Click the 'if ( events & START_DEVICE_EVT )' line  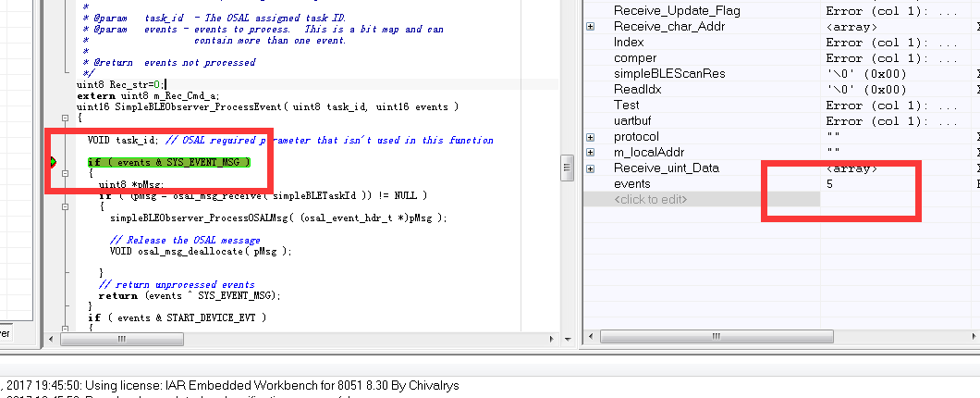[178, 317]
